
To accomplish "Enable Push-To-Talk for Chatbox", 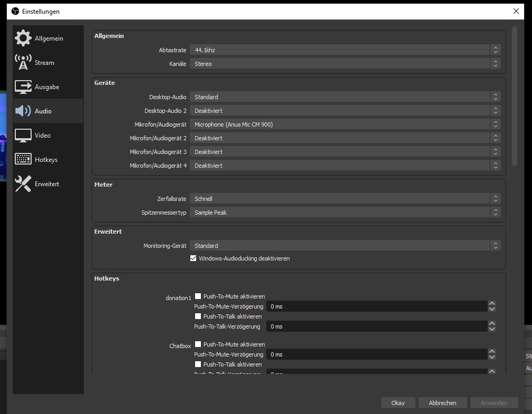I will pyautogui.click(x=198, y=364).
